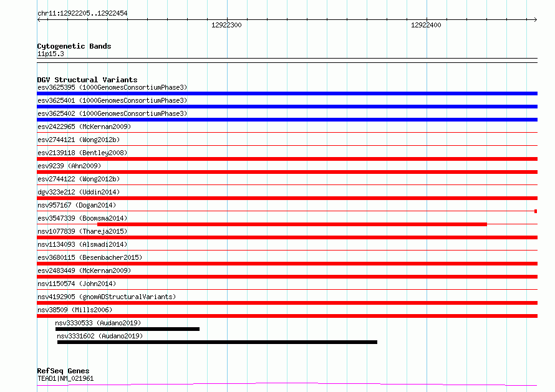Click the esv3625402 (1000GenomesConsortiumPhase3) label

click(112, 113)
